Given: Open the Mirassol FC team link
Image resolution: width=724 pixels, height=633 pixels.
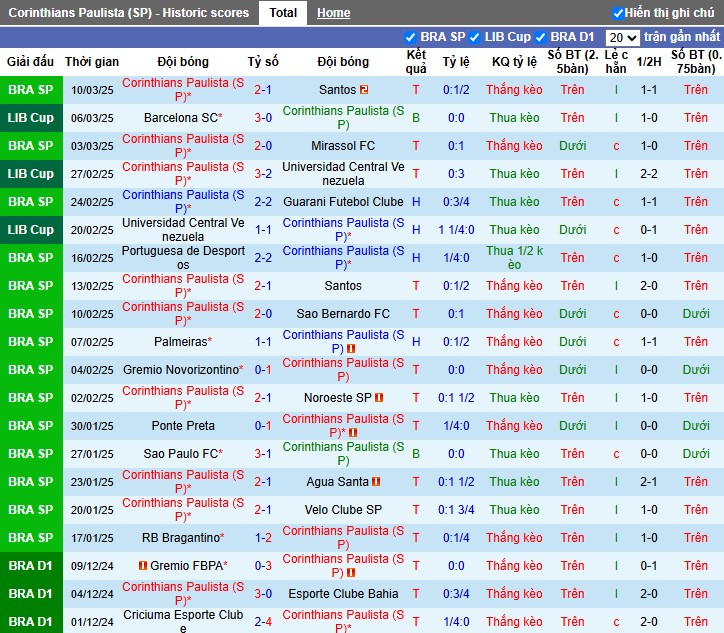Looking at the screenshot, I should pyautogui.click(x=343, y=146).
